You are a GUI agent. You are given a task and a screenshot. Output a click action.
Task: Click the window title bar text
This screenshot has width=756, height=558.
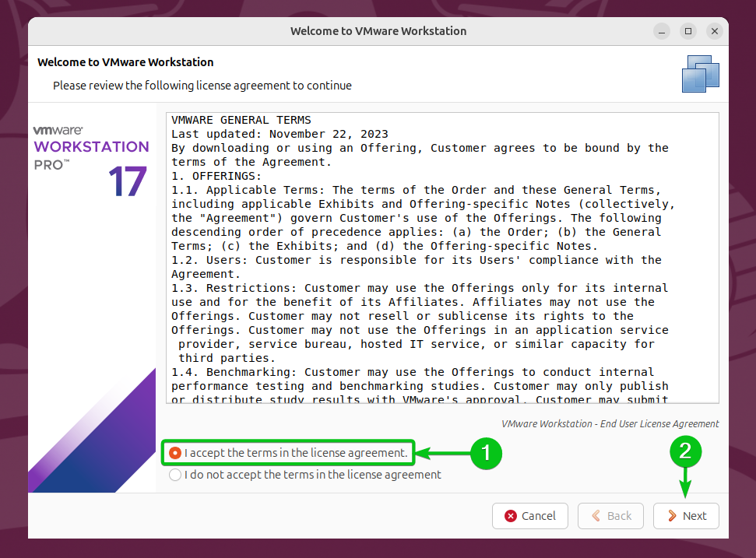[x=378, y=31]
